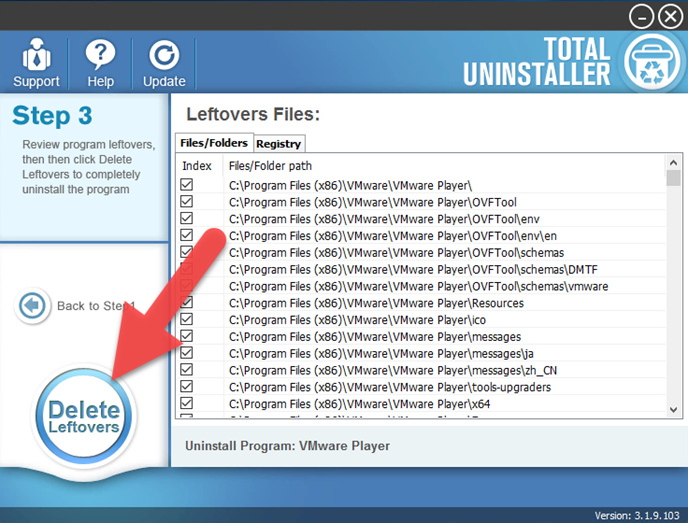Uncheck the VMware Player\ root folder checkbox
Image resolution: width=688 pixels, height=523 pixels.
click(186, 185)
